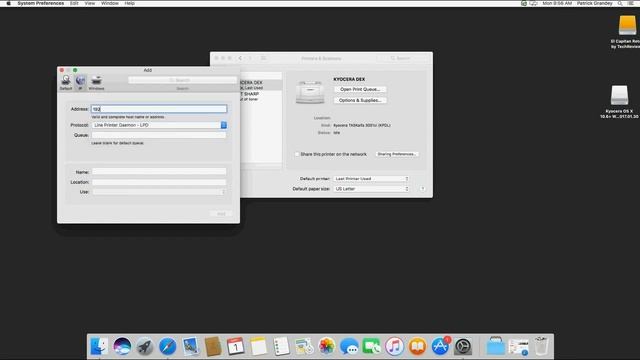Open Notification Center in menu bar
The width and height of the screenshot is (640, 360).
click(x=631, y=3)
